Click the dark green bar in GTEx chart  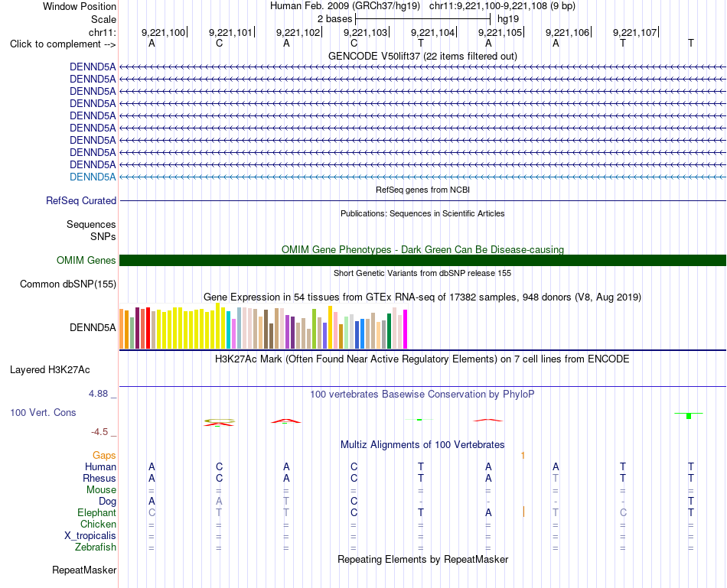tap(389, 331)
